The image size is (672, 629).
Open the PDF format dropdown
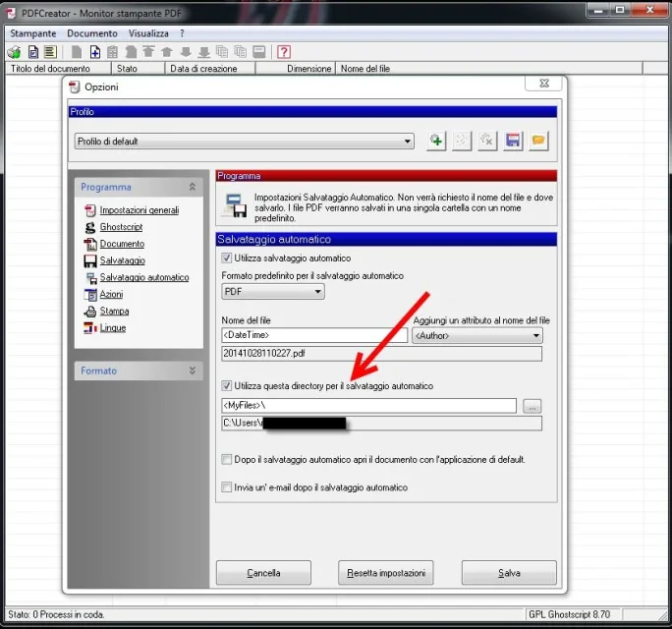click(x=273, y=292)
